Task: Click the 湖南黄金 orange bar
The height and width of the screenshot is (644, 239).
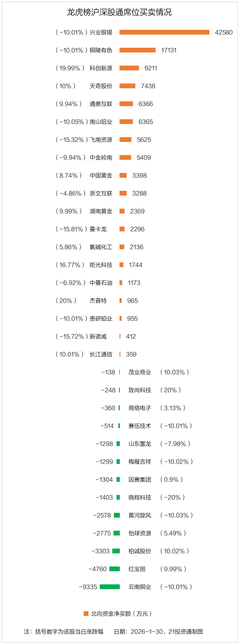Action: [122, 211]
